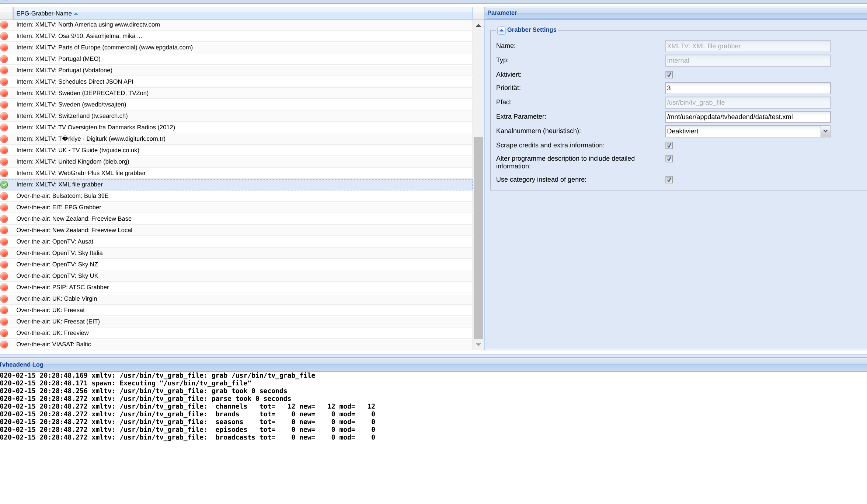Click red status icon for OpenTV: Sky UK
Image resolution: width=867 pixels, height=504 pixels.
[x=4, y=276]
